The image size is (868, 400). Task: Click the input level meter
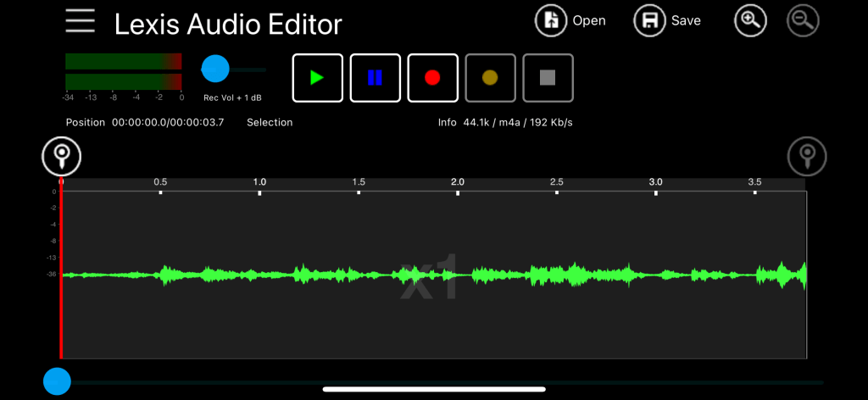[123, 72]
